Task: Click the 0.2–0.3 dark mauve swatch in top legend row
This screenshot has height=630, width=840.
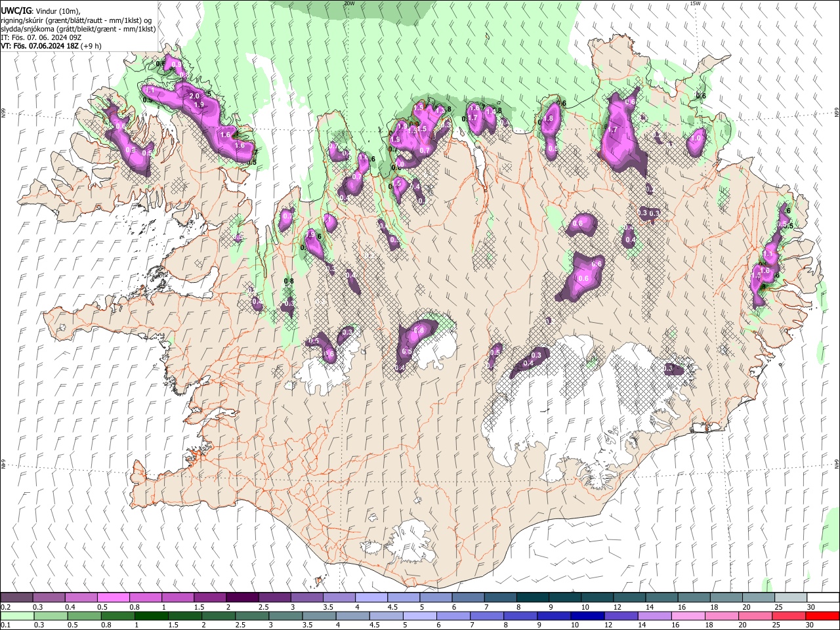Action: click(x=16, y=598)
